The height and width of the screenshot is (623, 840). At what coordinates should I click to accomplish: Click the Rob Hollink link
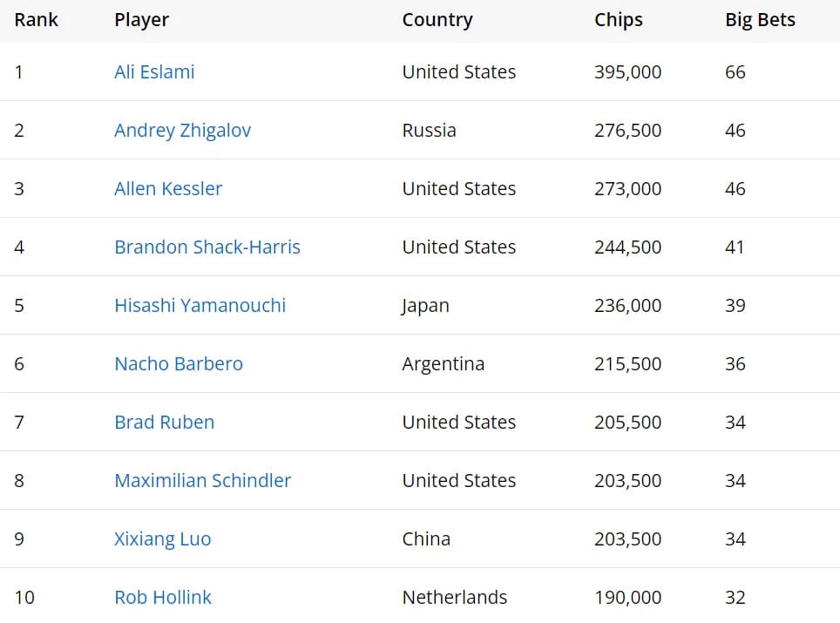163,597
